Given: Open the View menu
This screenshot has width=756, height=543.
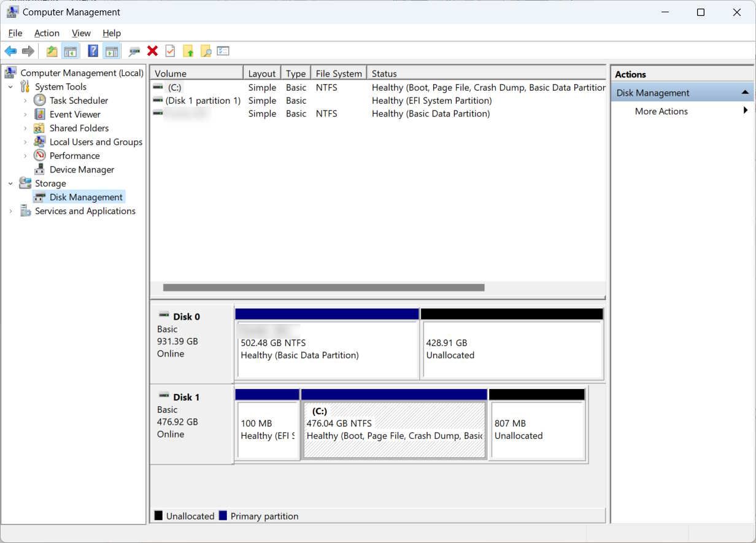Looking at the screenshot, I should coord(81,33).
